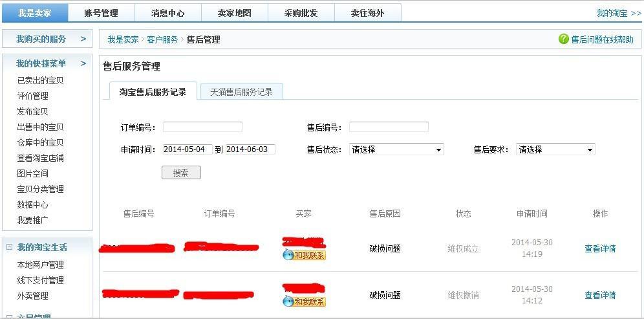
Task: Click the 我购买的服务 heading
Action: coord(41,39)
